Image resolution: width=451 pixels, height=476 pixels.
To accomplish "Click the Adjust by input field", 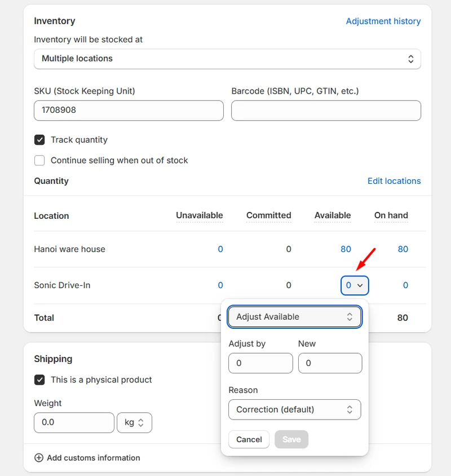I will [260, 363].
